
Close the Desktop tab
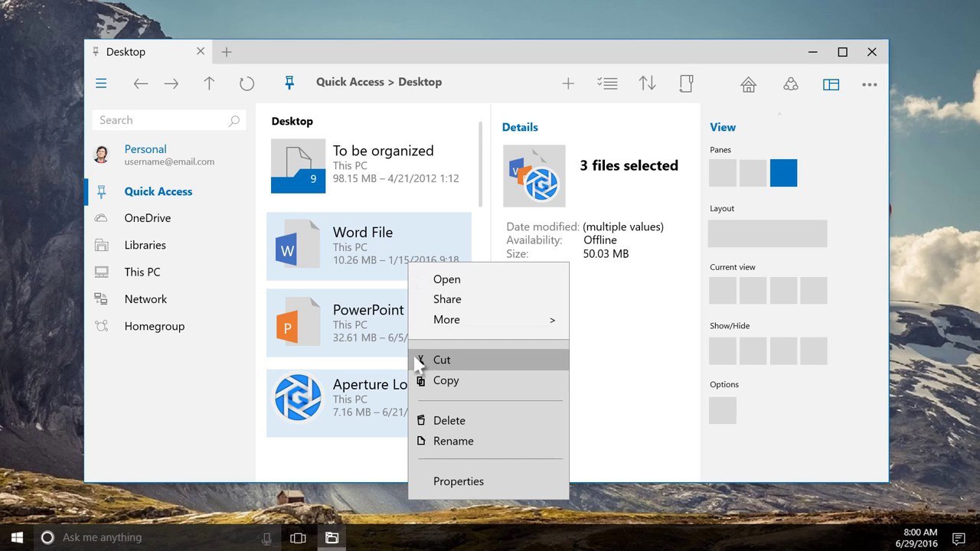click(x=201, y=51)
